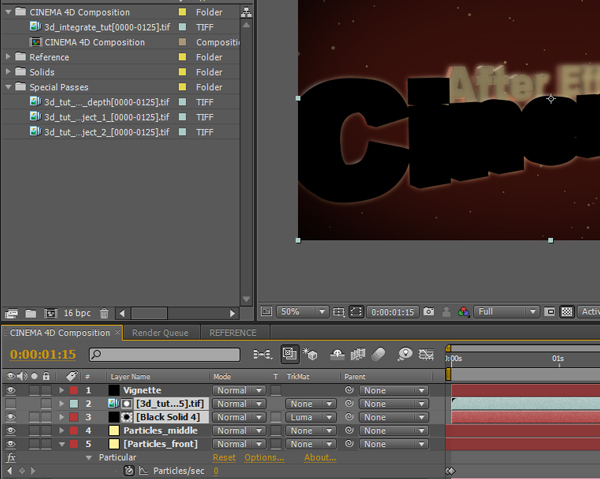Close the CINEMA 4D Composition timeline tab
The width and height of the screenshot is (600, 479).
coord(118,332)
